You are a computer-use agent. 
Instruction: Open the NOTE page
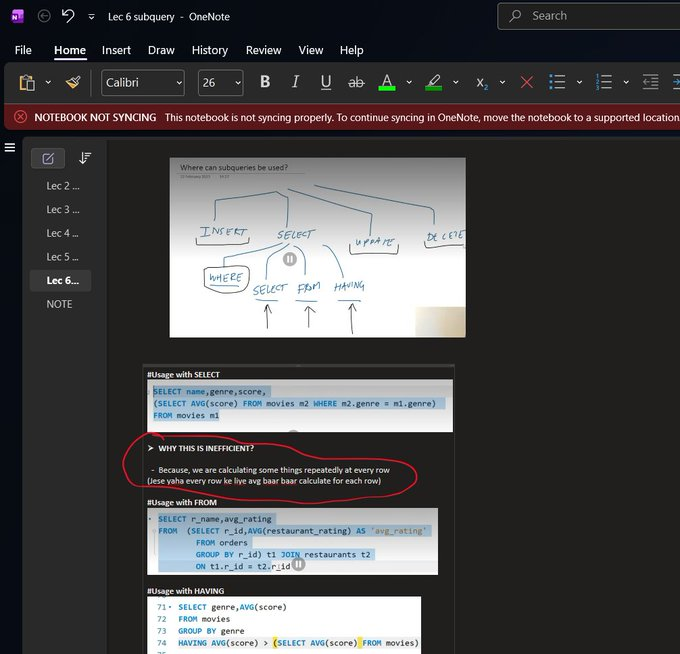click(59, 304)
